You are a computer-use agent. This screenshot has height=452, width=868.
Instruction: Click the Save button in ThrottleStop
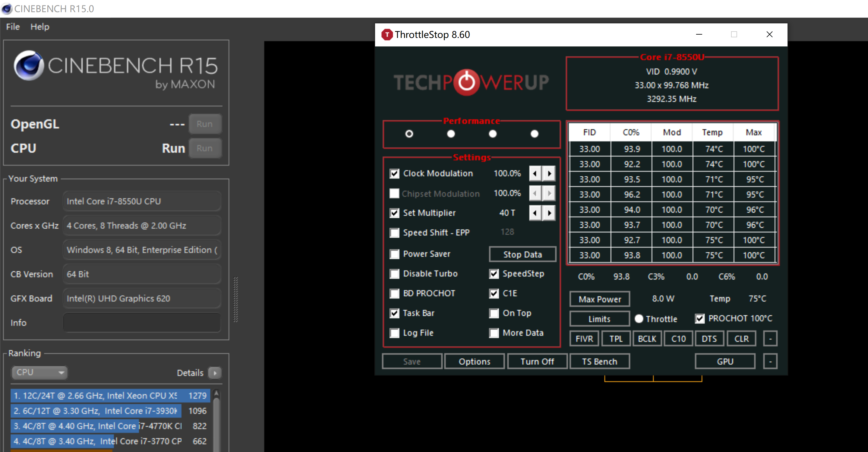(x=412, y=362)
